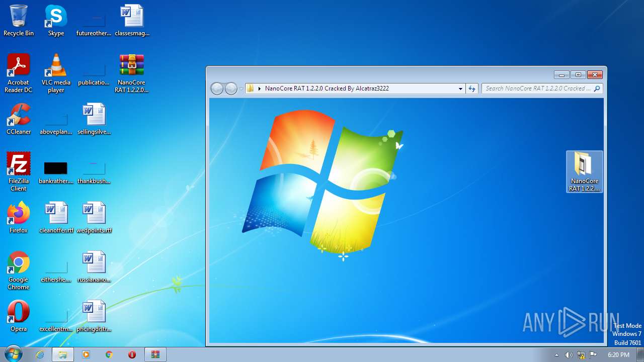The height and width of the screenshot is (362, 644).
Task: Open Windows Media Player from taskbar
Action: click(x=86, y=354)
